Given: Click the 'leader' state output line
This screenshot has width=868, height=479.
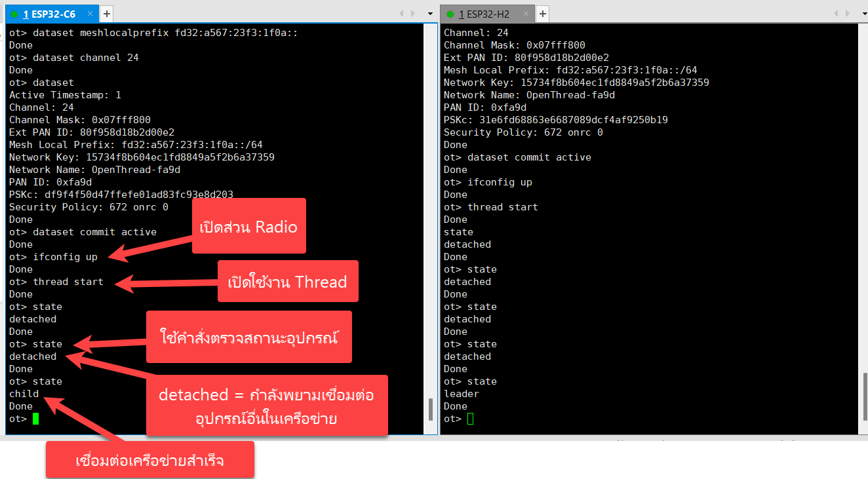Looking at the screenshot, I should (461, 394).
